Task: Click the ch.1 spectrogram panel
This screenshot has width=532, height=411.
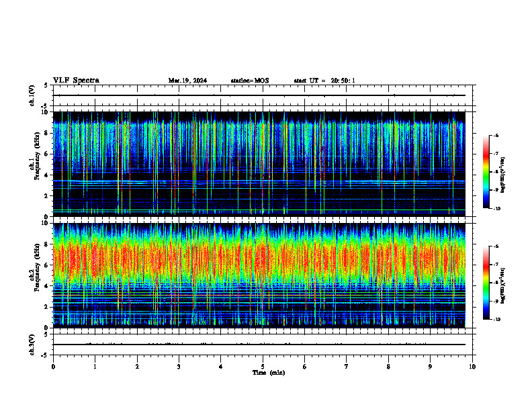Action: (259, 164)
